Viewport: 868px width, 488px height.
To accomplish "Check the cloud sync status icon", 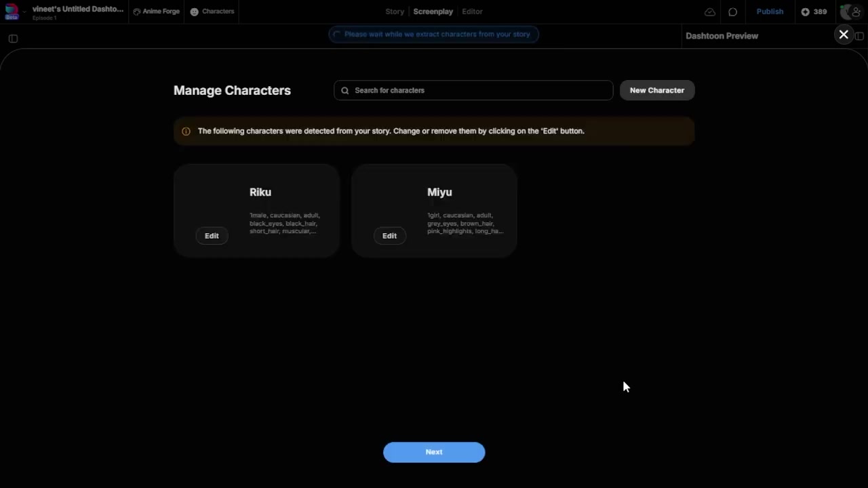I will click(710, 12).
